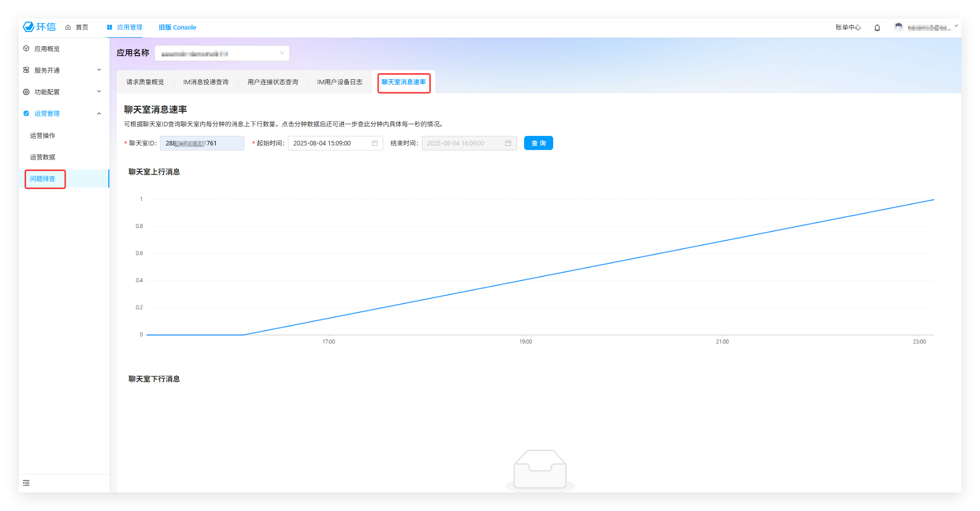Collapse sidebar using bottom menu icon

[27, 483]
